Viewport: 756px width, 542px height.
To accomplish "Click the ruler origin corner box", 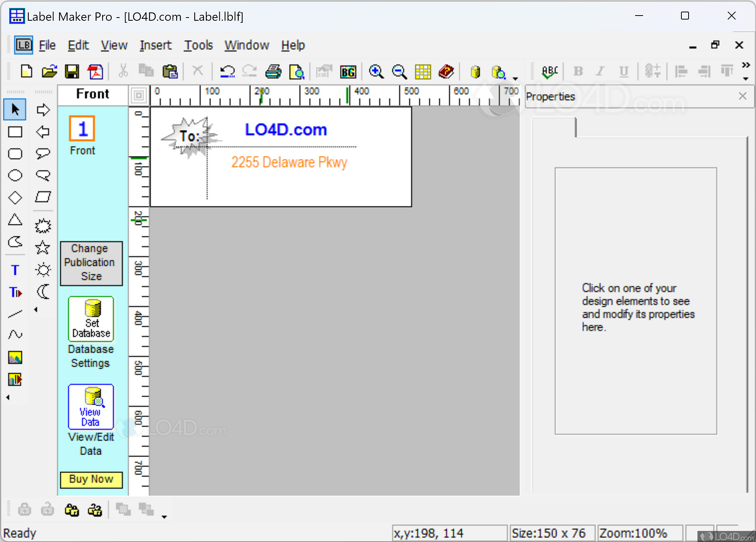I will tap(139, 95).
